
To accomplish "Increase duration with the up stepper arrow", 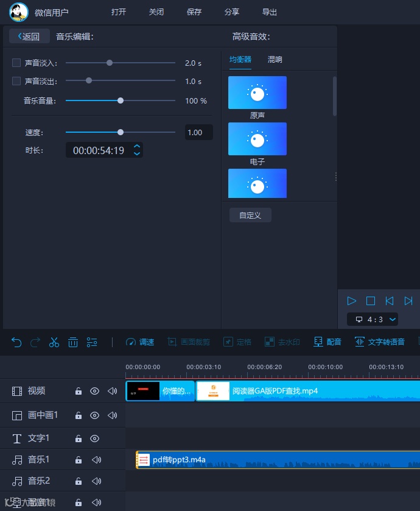I will tap(137, 146).
